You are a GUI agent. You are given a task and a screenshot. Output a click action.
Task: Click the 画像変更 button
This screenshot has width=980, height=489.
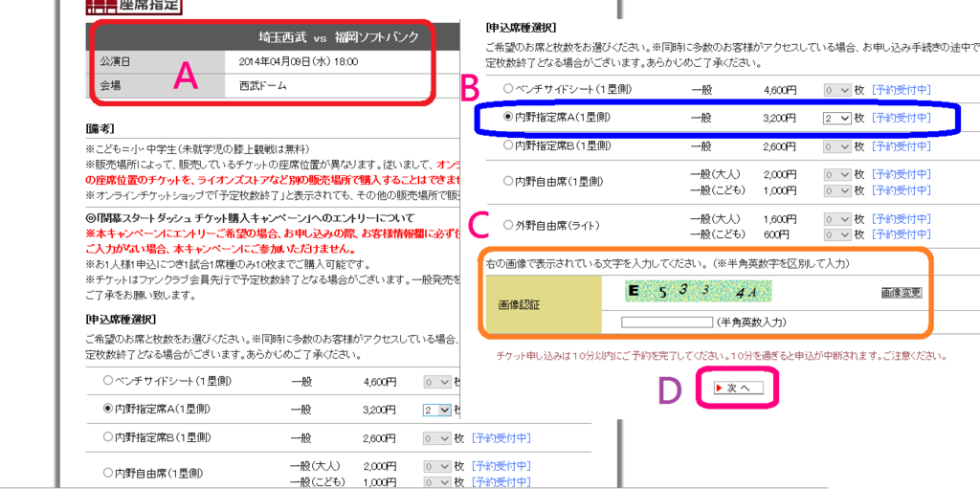902,292
